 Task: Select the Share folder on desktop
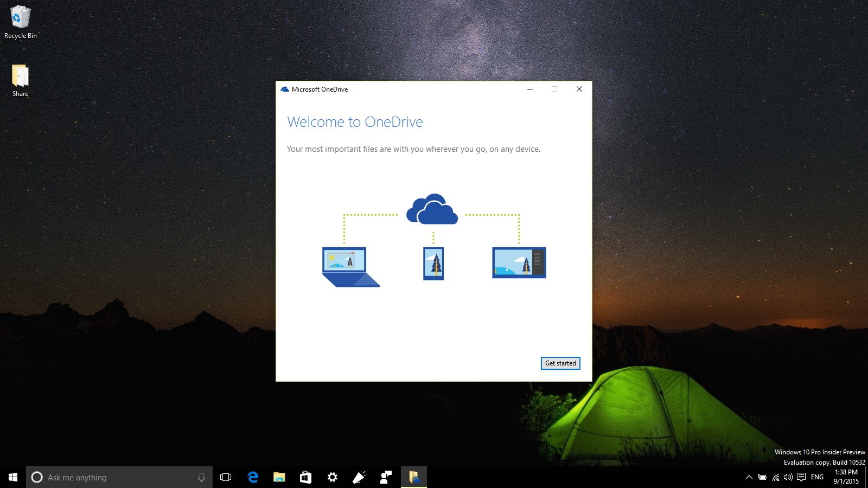(20, 81)
